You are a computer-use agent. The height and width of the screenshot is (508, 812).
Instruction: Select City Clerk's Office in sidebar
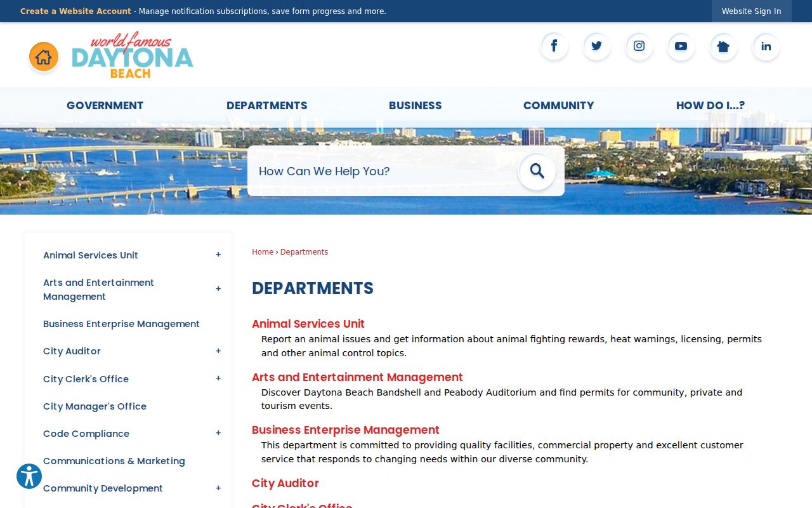[86, 379]
